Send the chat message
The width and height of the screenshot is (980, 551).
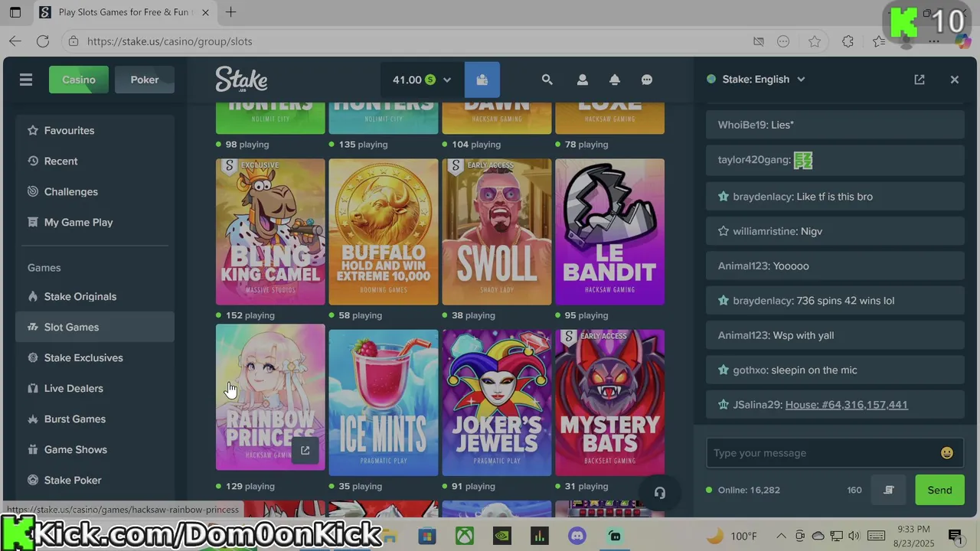(939, 490)
